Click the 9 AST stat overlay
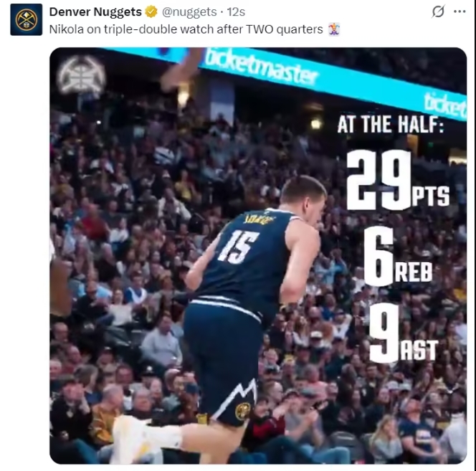 point(404,333)
